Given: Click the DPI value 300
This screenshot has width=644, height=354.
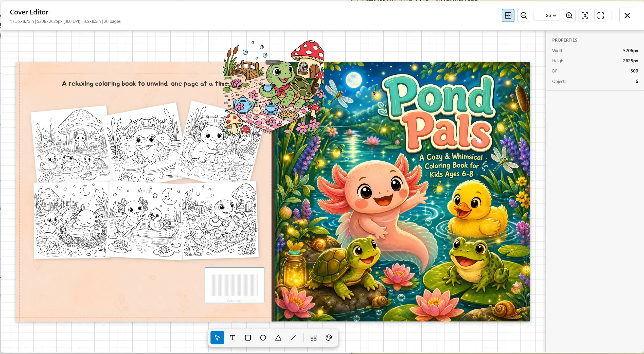Looking at the screenshot, I should pyautogui.click(x=634, y=71).
